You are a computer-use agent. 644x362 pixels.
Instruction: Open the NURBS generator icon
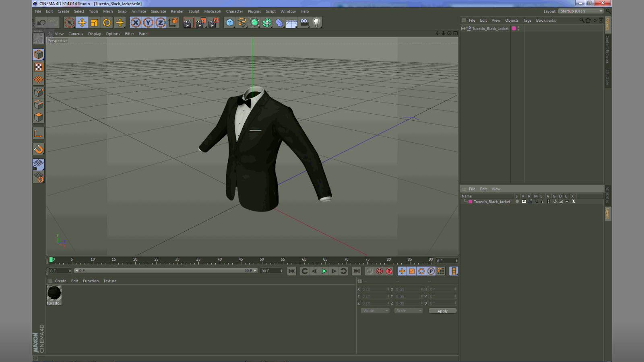tap(254, 23)
